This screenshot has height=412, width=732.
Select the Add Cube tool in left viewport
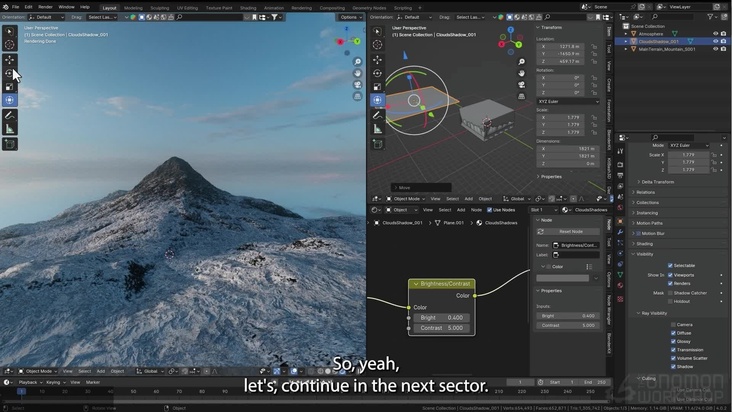(x=9, y=144)
